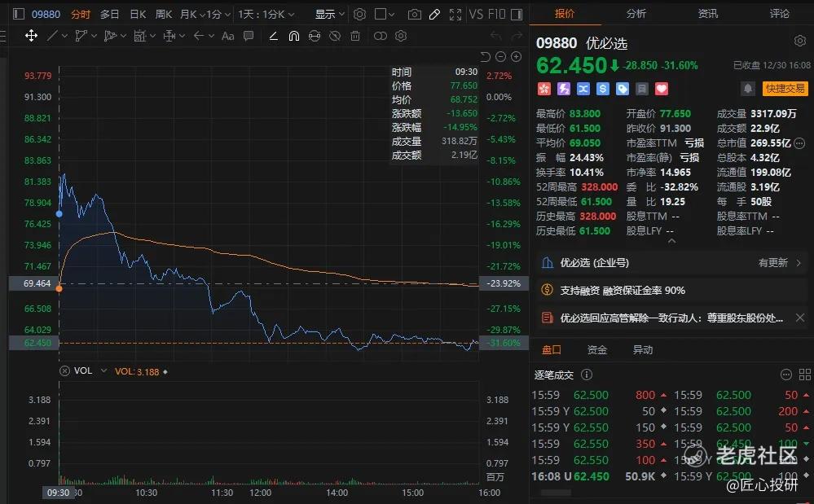The height and width of the screenshot is (504, 814).
Task: Open the VOL indicator dropdown
Action: [103, 370]
